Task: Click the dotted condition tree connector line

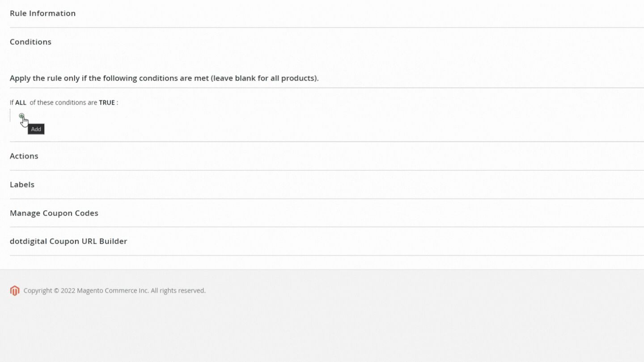Action: tap(11, 115)
